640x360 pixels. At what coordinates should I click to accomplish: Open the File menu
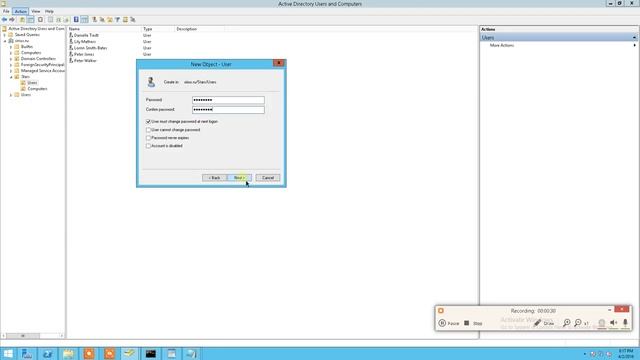point(6,11)
